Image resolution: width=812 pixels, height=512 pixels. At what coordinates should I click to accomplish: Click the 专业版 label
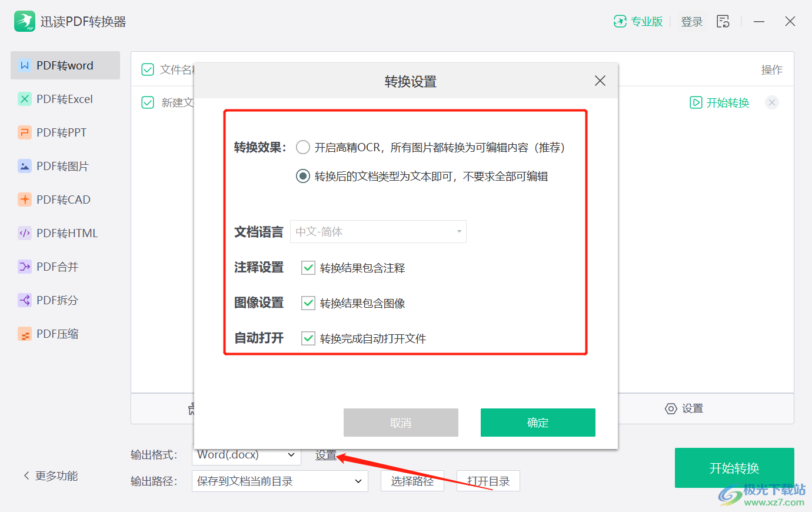tap(647, 22)
